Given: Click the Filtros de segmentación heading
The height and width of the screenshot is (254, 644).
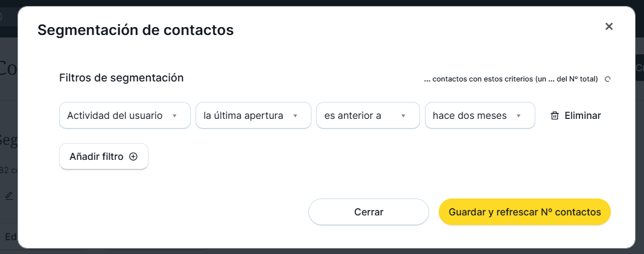Looking at the screenshot, I should (x=121, y=78).
